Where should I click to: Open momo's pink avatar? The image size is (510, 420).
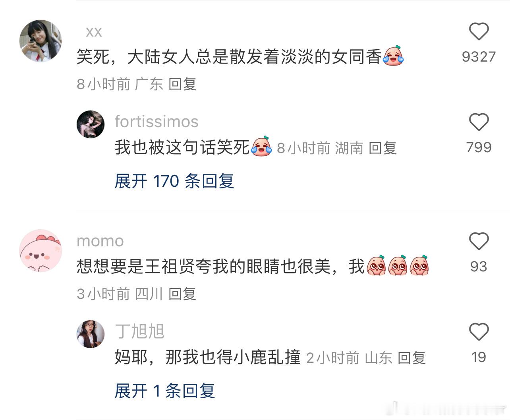(41, 251)
